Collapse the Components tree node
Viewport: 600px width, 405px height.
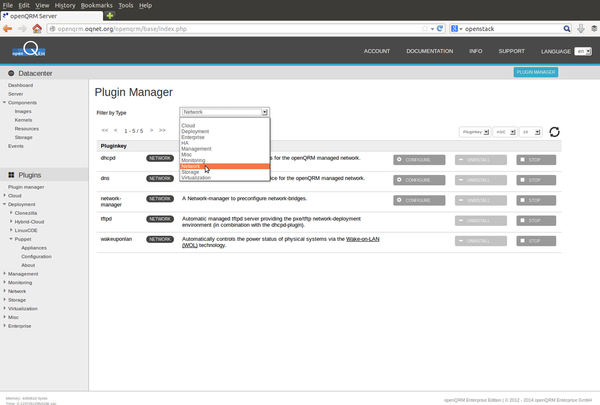click(5, 103)
